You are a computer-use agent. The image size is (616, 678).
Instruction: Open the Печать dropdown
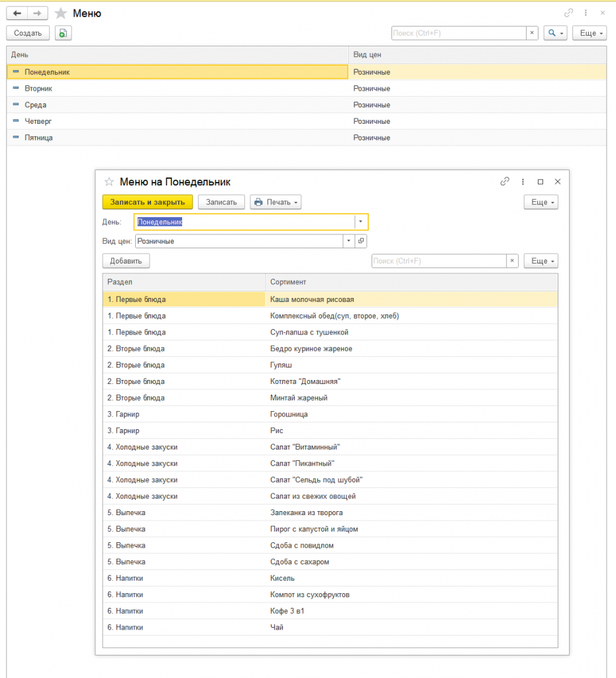(x=276, y=202)
